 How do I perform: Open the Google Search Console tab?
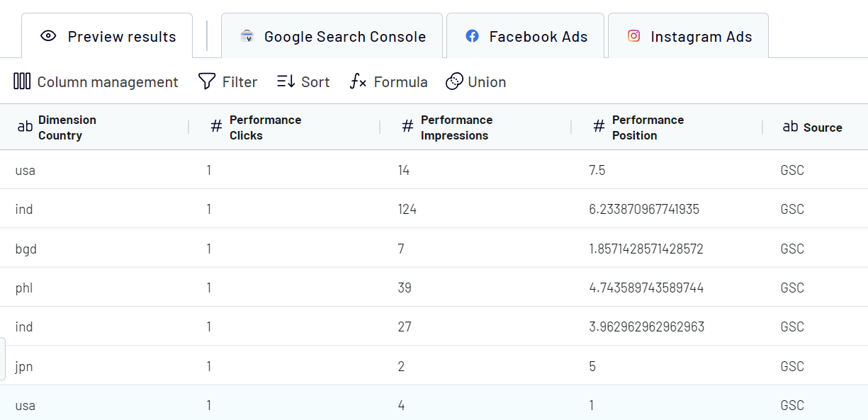pos(332,35)
